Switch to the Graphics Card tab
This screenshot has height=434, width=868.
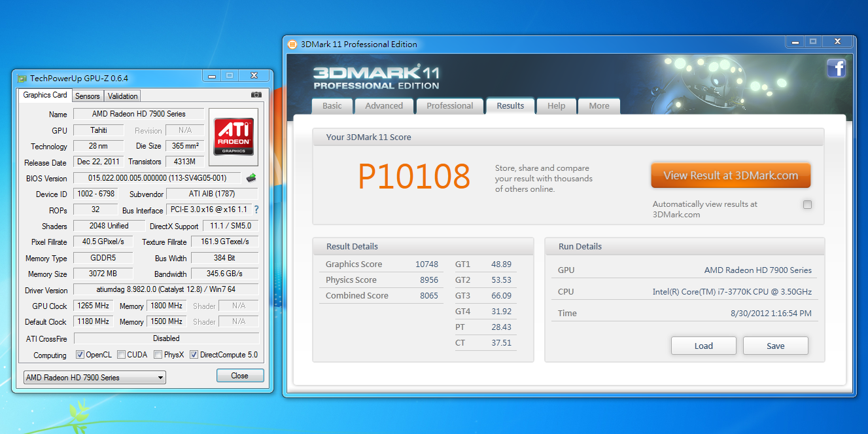pos(45,95)
